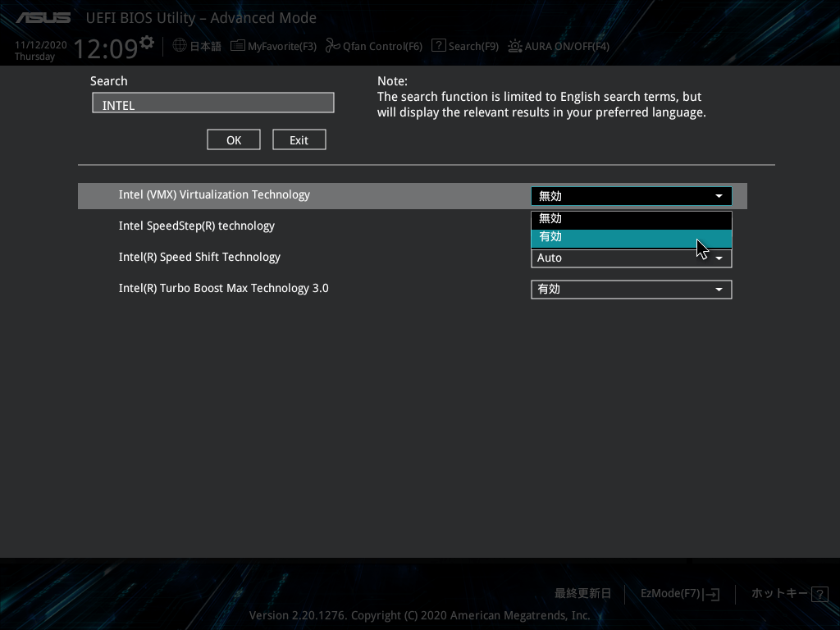Viewport: 840px width, 630px height.
Task: Choose 有効 in the open dropdown list
Action: (631, 237)
